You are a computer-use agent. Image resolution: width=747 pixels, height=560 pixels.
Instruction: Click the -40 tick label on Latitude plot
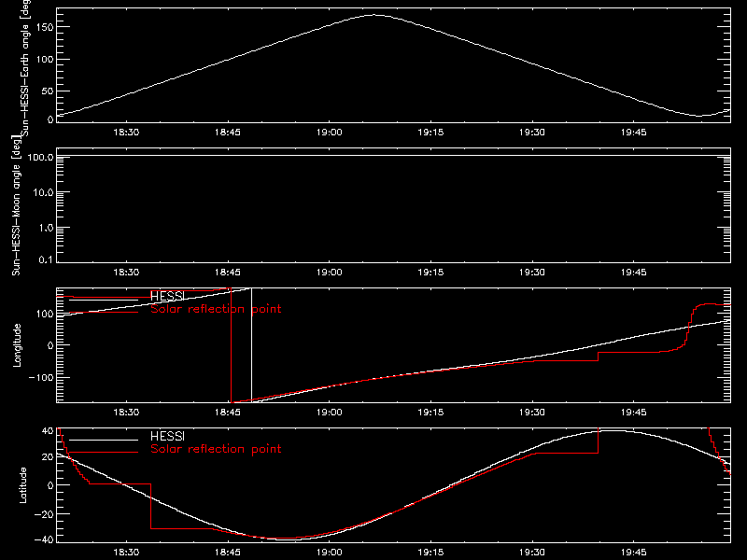[x=44, y=540]
